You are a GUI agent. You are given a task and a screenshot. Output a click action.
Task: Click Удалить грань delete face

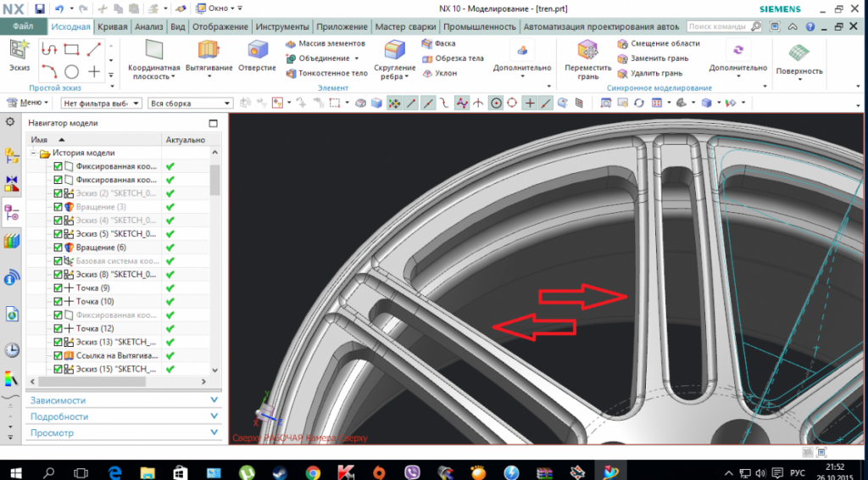tap(649, 73)
